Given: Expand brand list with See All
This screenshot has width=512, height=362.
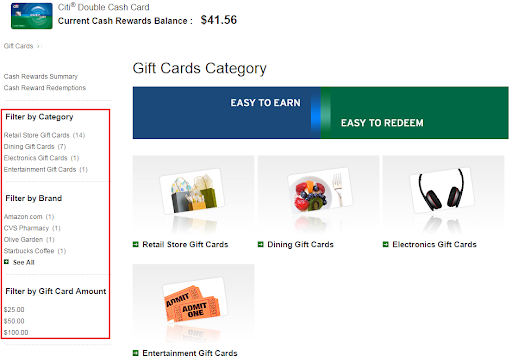Looking at the screenshot, I should pos(24,262).
